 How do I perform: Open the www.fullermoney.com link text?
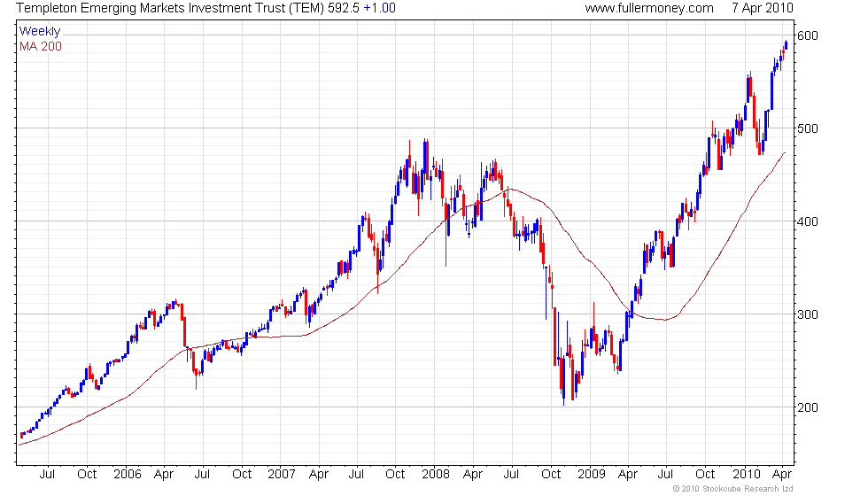(x=648, y=8)
